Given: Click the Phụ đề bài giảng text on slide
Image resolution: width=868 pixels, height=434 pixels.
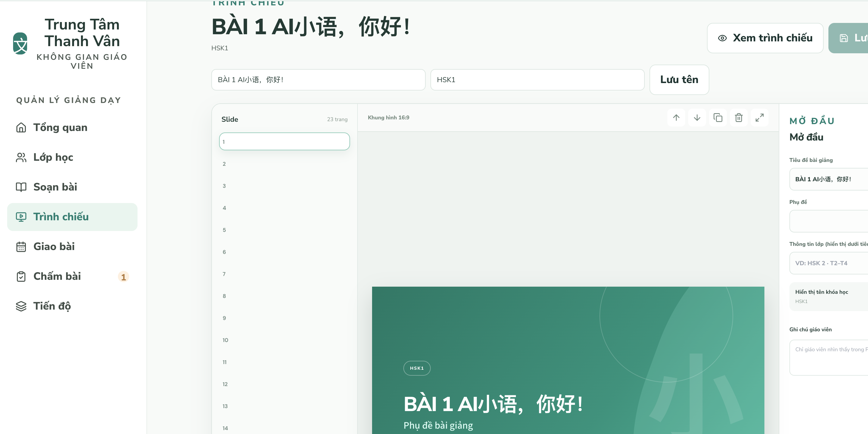Looking at the screenshot, I should click(x=438, y=425).
